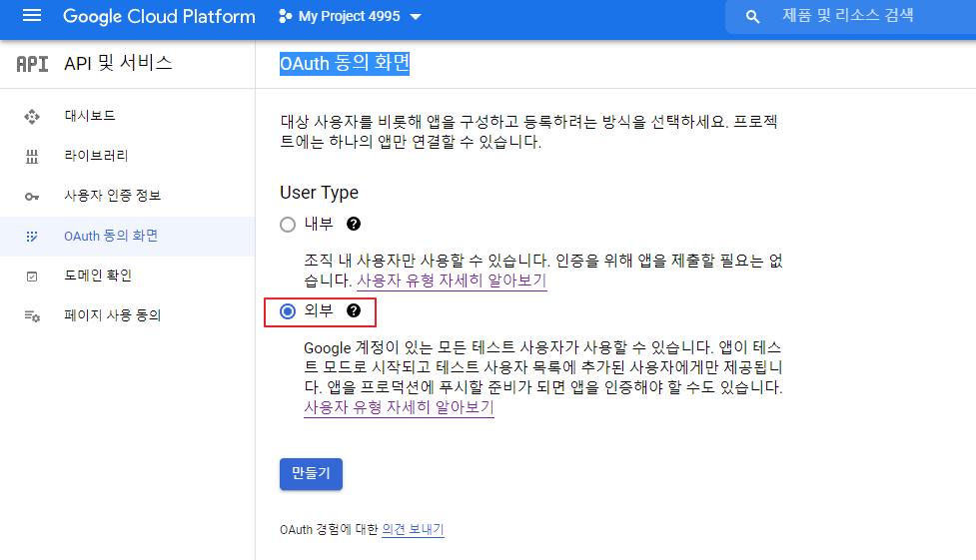Open the 대시보드 menu item
Image resolution: width=976 pixels, height=560 pixels.
(x=127, y=117)
